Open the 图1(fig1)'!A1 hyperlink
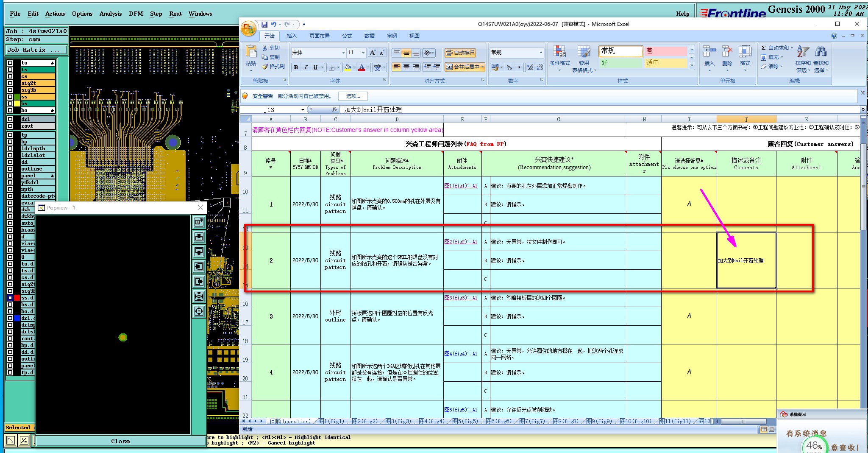The image size is (868, 453). point(461,186)
